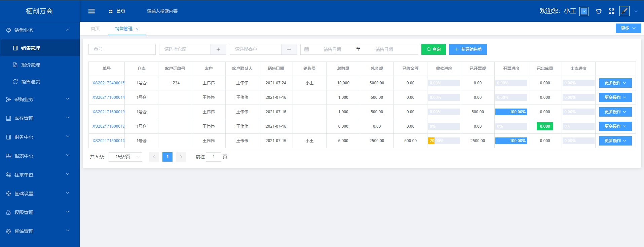This screenshot has width=644, height=247.
Task: Focus the end 销售日期 field
Action: click(x=384, y=49)
